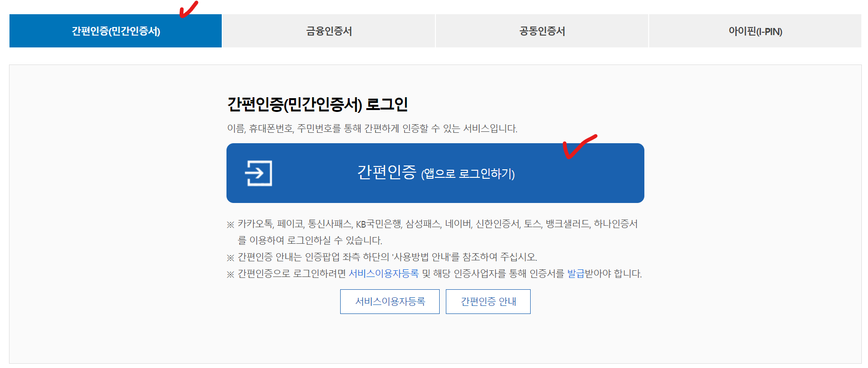Click the 간편인증(민간인증서) 로그인 heading
Screen dimensions: 868x368
(317, 104)
